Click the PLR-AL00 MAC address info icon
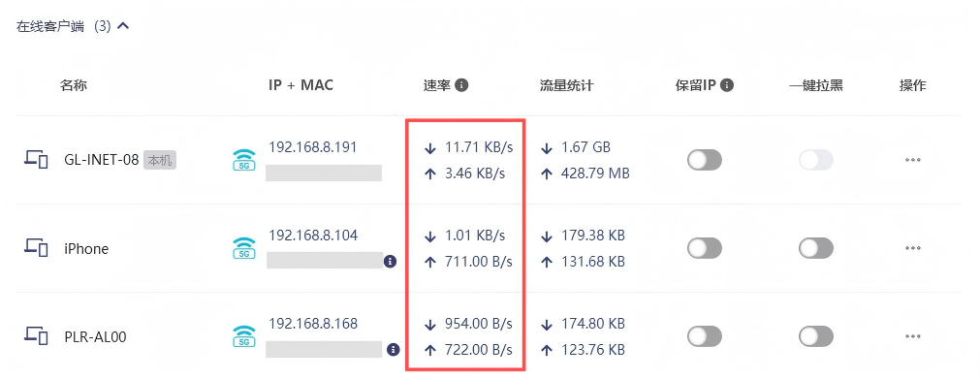The width and height of the screenshot is (980, 379). pyautogui.click(x=392, y=349)
